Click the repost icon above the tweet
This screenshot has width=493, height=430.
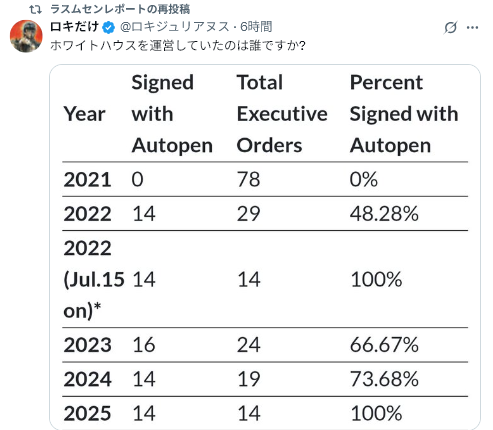(x=36, y=9)
